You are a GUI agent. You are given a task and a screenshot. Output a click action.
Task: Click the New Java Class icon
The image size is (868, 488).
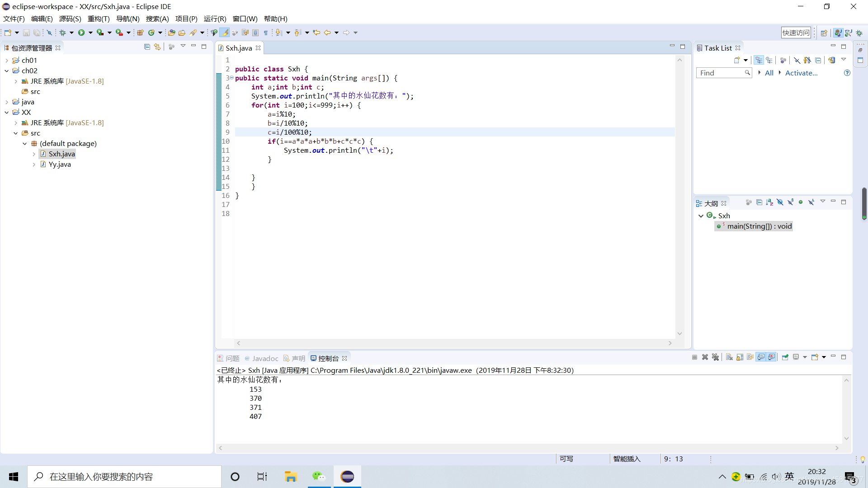pos(151,33)
